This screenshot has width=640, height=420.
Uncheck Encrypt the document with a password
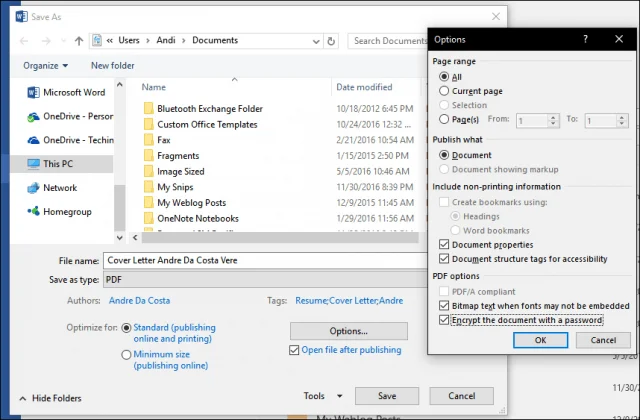pyautogui.click(x=444, y=320)
